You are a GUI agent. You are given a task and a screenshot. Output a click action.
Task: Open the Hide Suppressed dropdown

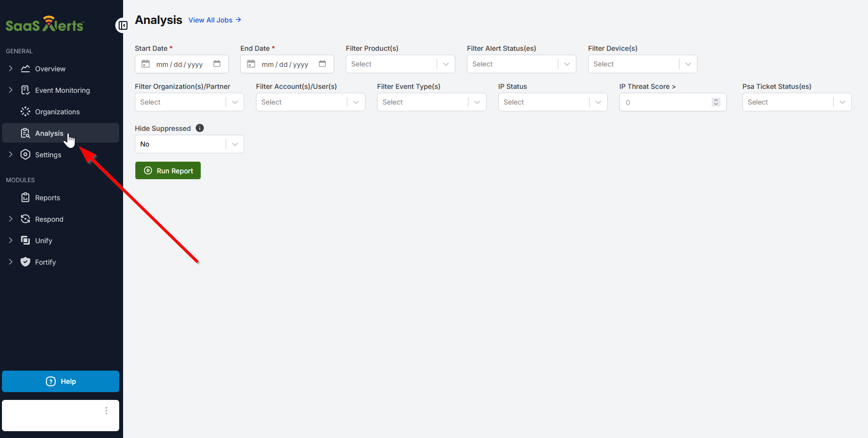(190, 144)
